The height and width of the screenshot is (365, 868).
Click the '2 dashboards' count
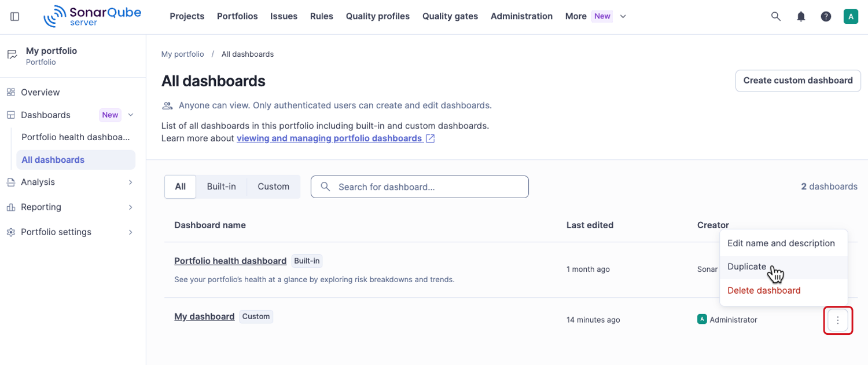[x=829, y=187]
